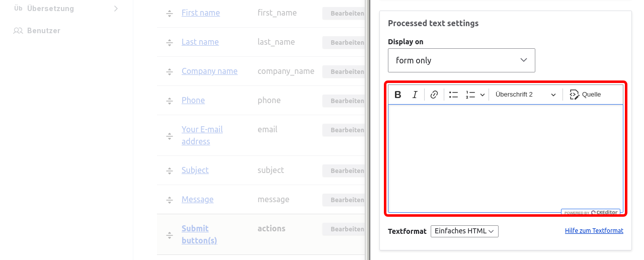Image resolution: width=644 pixels, height=260 pixels.
Task: Click inside the CKEditor text area
Action: coord(505,158)
